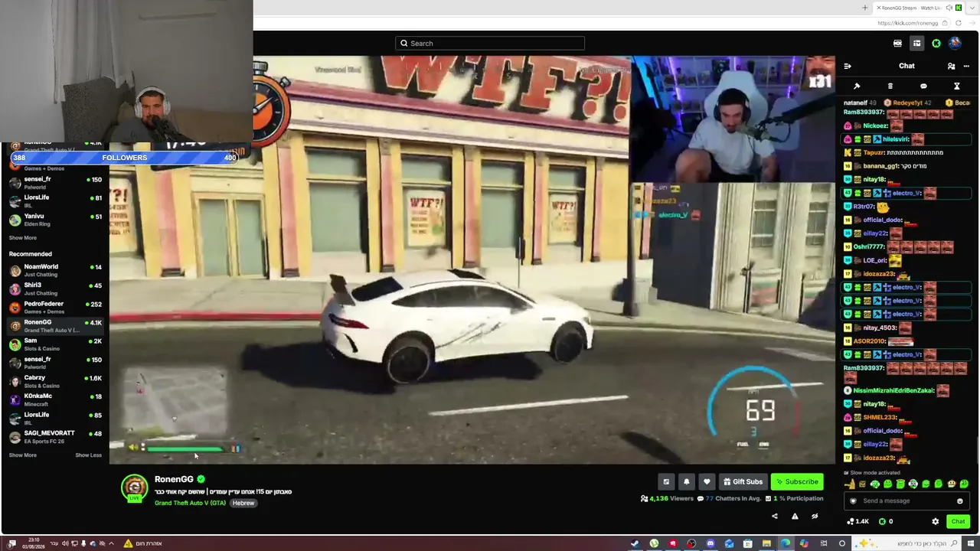
Task: Click the Grand Theft Auto V (GTA) category link
Action: (190, 504)
